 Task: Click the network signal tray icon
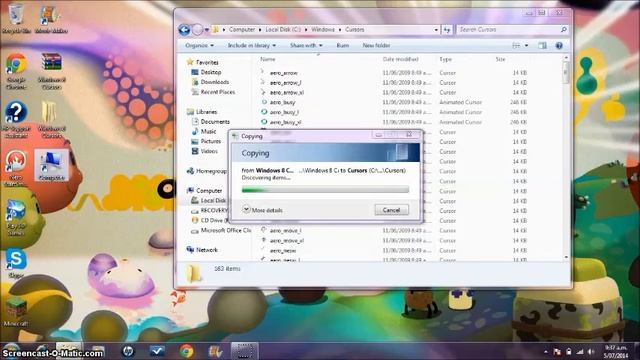pyautogui.click(x=580, y=351)
